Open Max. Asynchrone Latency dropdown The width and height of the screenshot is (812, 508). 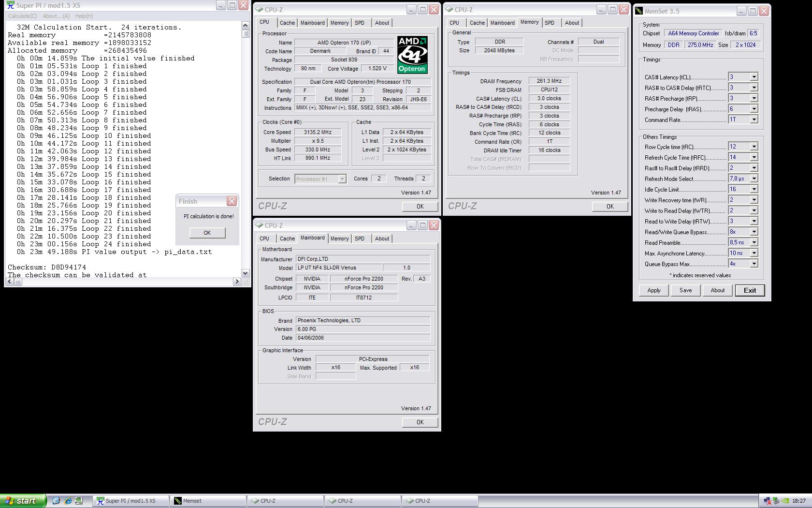[754, 253]
